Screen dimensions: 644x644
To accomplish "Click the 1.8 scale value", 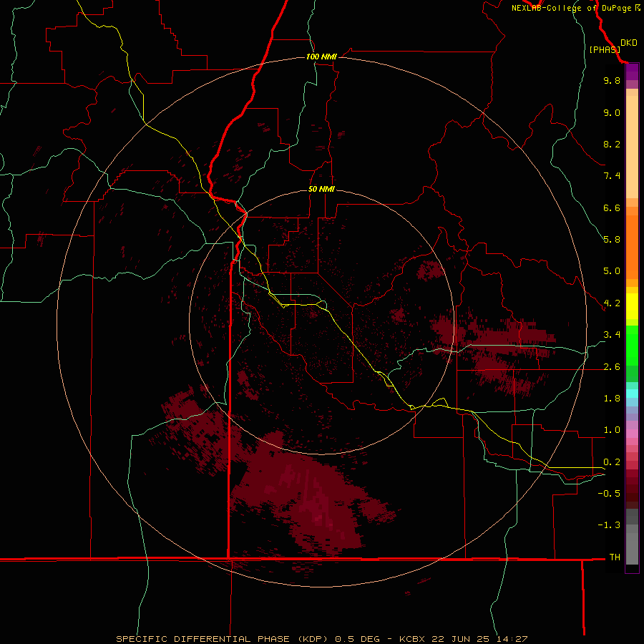I will point(612,399).
